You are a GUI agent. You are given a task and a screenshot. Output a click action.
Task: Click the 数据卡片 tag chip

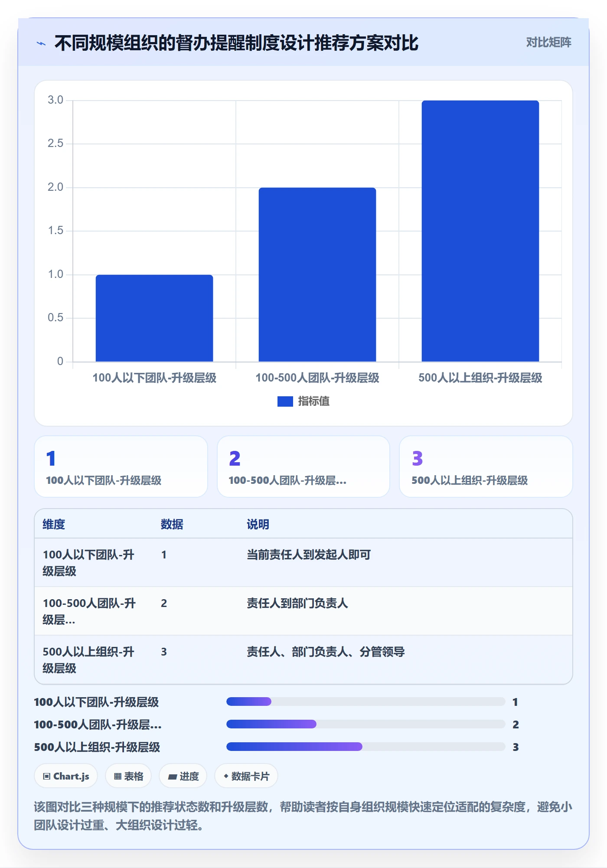pos(246,776)
